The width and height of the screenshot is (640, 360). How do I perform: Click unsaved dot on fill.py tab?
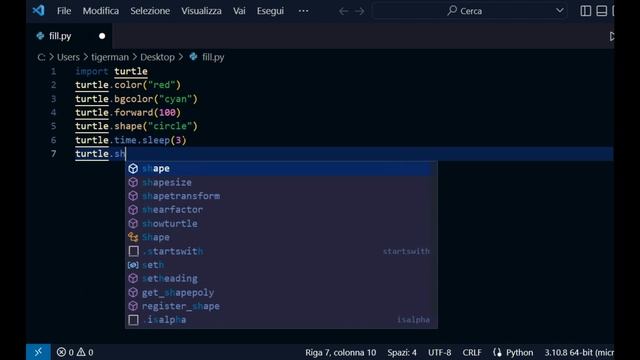tap(102, 36)
